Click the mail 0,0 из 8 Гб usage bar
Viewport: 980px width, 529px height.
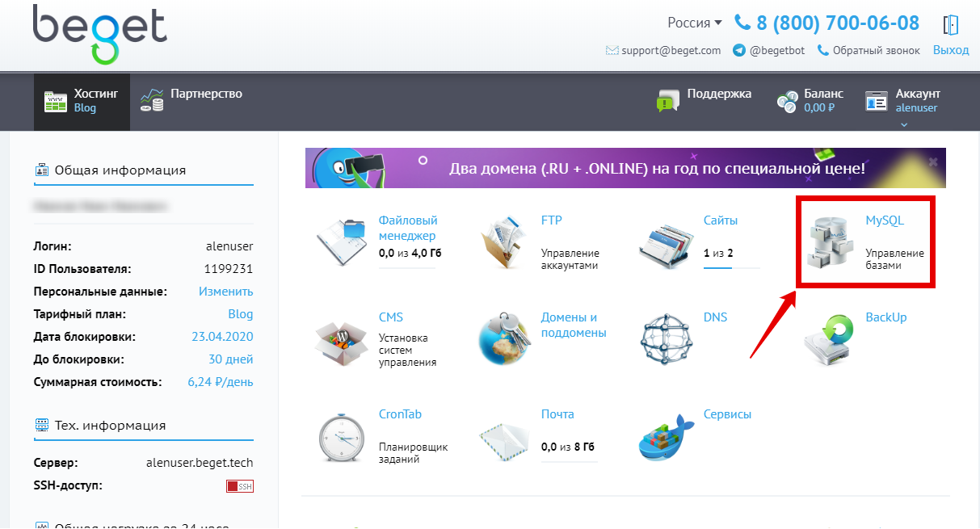point(570,461)
